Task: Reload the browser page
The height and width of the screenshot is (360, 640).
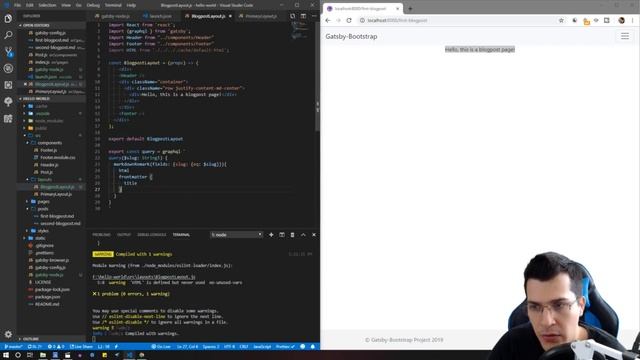Action: (349, 20)
